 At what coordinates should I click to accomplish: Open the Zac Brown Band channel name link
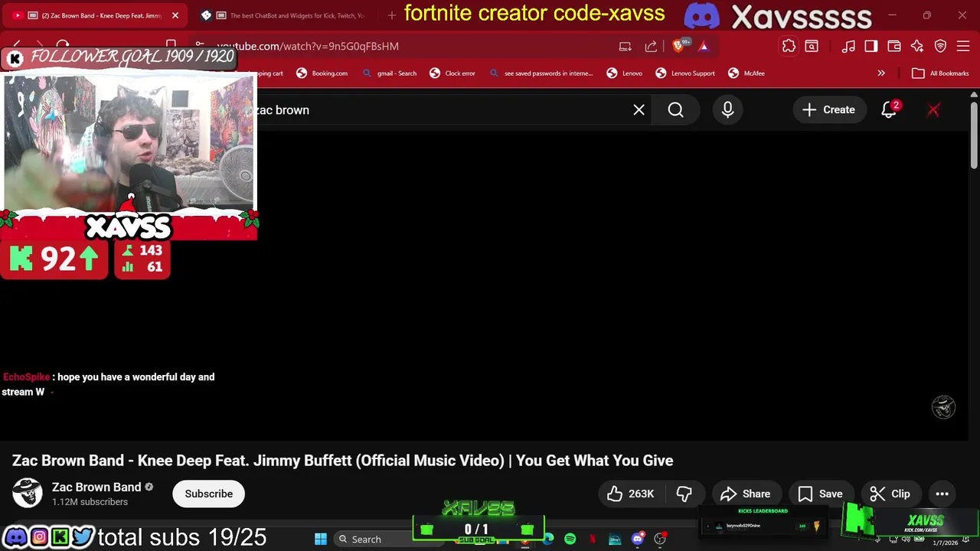pos(96,487)
